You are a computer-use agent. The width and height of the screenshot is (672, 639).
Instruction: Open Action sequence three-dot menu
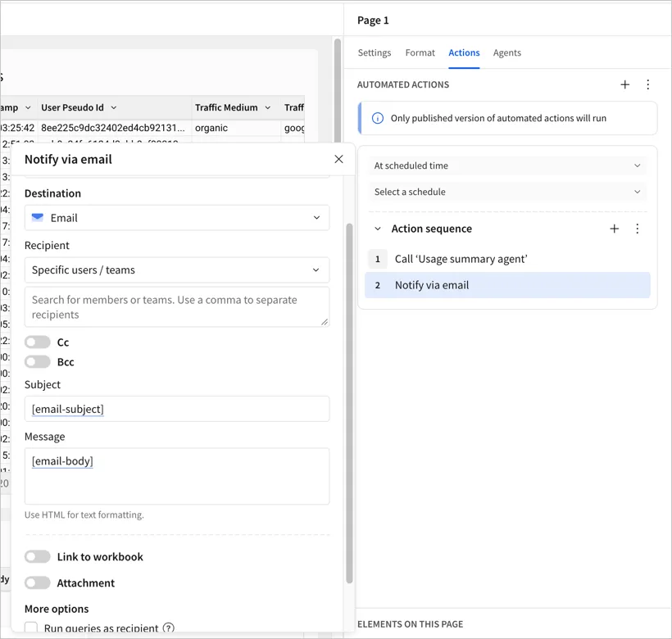click(x=638, y=229)
